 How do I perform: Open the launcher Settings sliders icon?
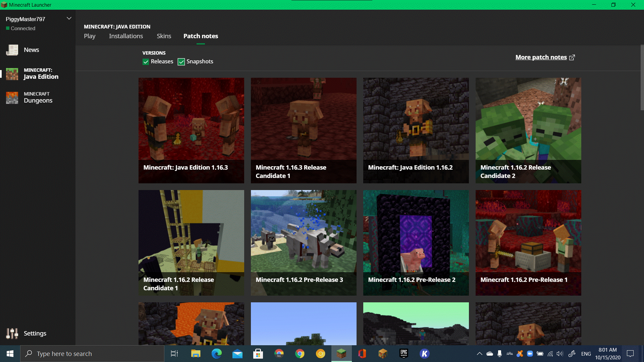(x=12, y=333)
